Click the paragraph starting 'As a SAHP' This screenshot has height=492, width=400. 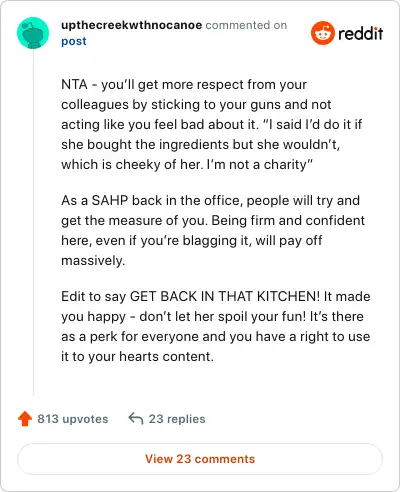click(x=213, y=230)
